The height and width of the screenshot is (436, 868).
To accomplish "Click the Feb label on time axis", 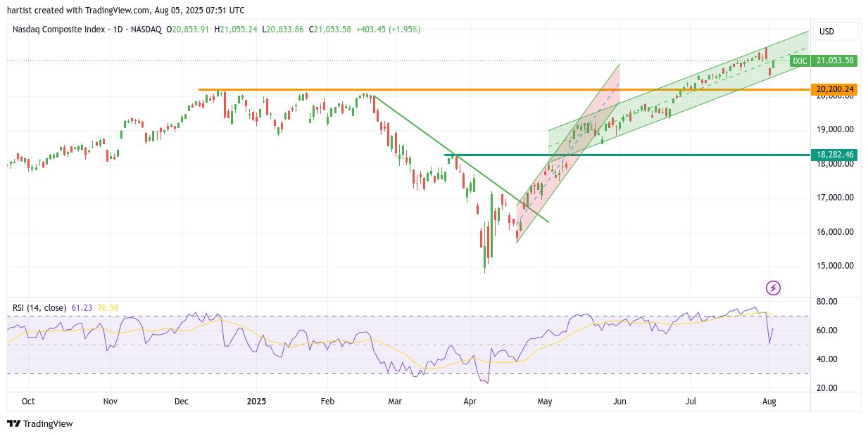I will [x=327, y=401].
